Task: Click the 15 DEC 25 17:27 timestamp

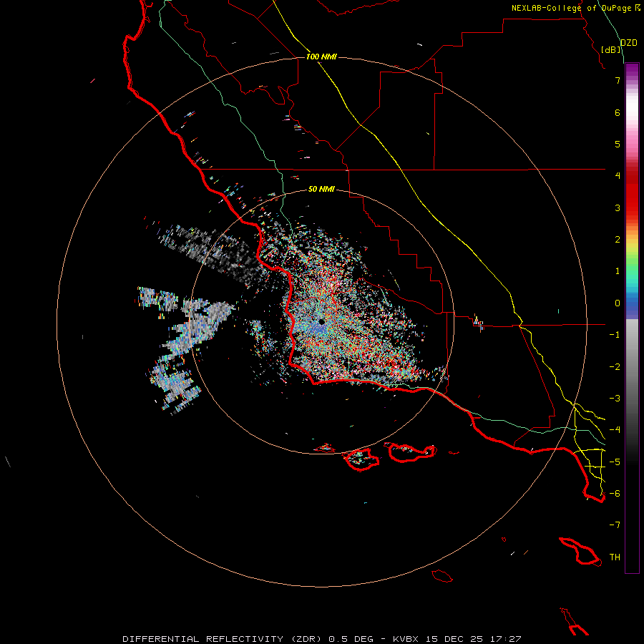Action: tap(473, 639)
